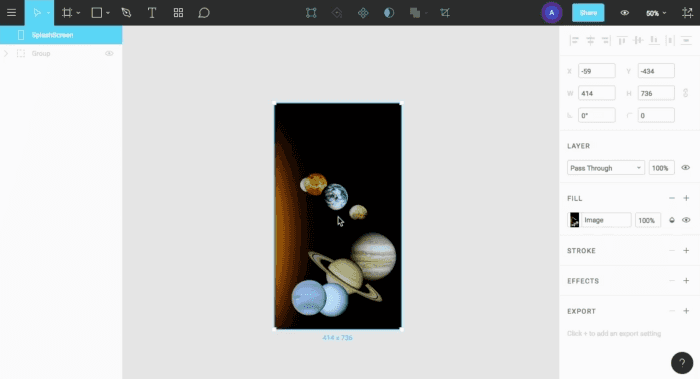Click the width field showing 414
Viewport: 700px width, 379px height.
click(x=597, y=93)
